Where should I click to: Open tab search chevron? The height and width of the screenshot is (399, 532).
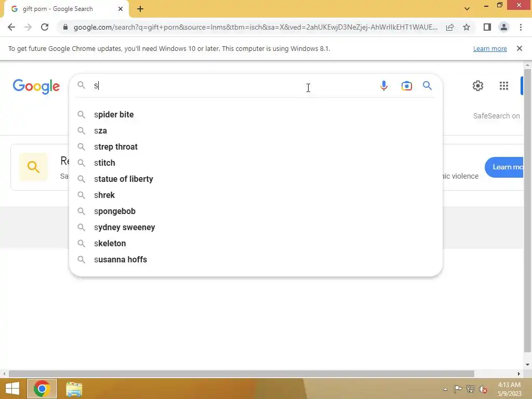(467, 9)
